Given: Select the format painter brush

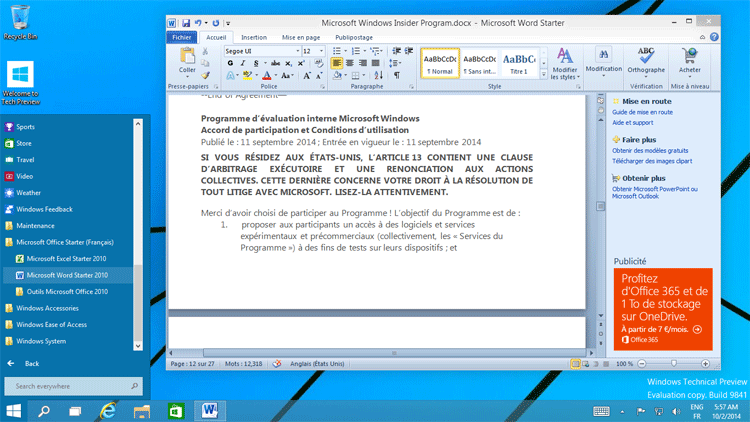Looking at the screenshot, I should pyautogui.click(x=205, y=75).
